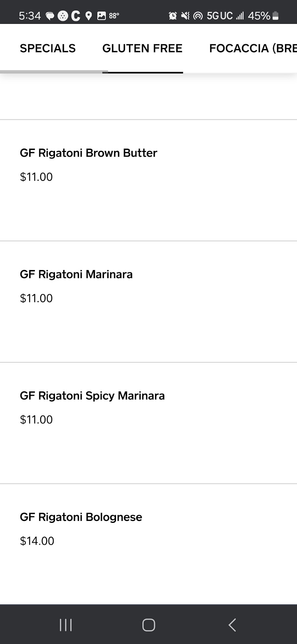Choose GF Rigatoni Spicy Marinara
Screen dimensions: 297x644
click(92, 396)
